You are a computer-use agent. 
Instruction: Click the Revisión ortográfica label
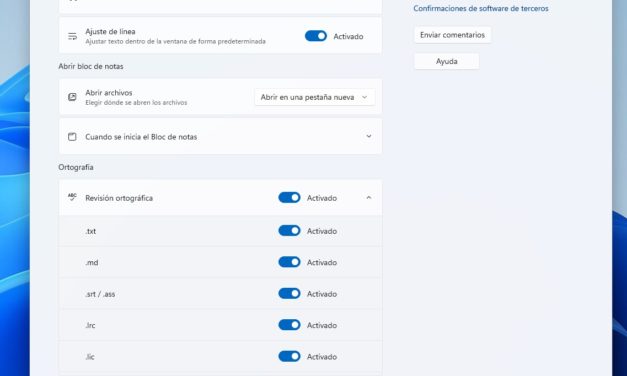pyautogui.click(x=119, y=198)
